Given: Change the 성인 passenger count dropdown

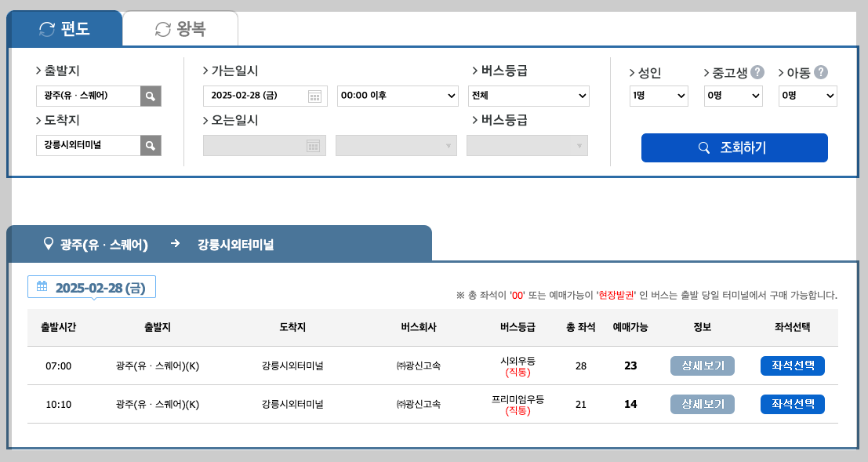Looking at the screenshot, I should pyautogui.click(x=657, y=96).
